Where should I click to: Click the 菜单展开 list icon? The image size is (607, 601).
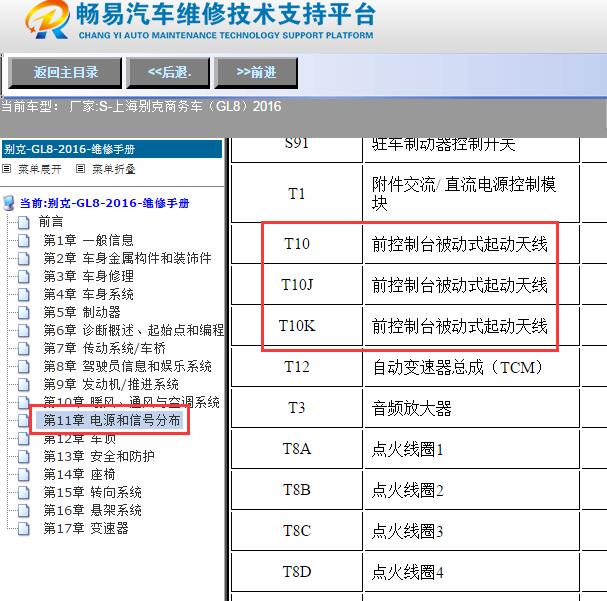click(x=7, y=169)
